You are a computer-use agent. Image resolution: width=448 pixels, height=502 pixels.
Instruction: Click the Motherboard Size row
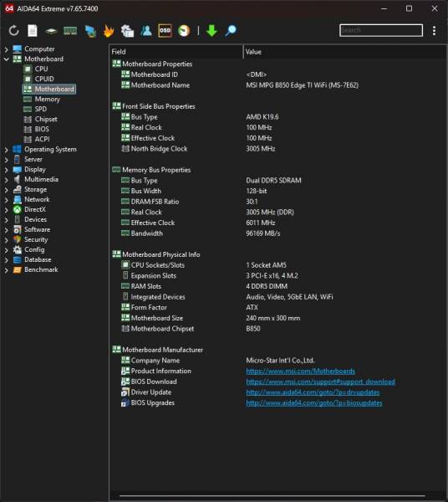click(277, 318)
